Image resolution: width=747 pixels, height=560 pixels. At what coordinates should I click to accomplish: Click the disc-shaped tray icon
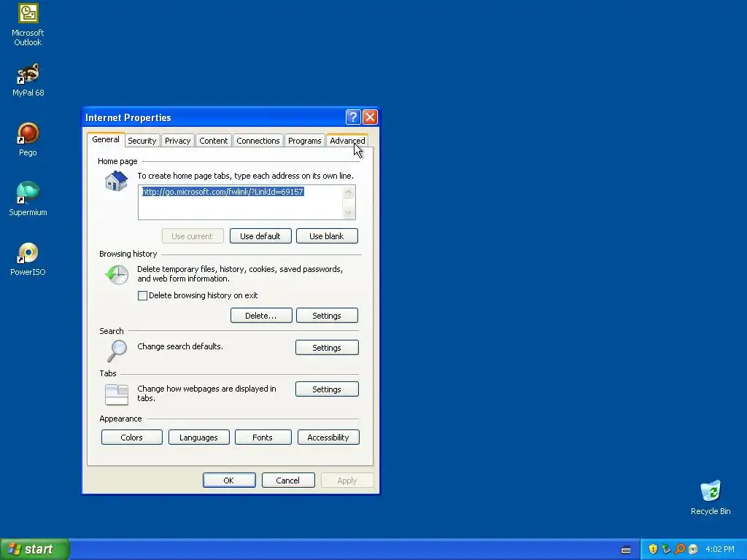693,549
